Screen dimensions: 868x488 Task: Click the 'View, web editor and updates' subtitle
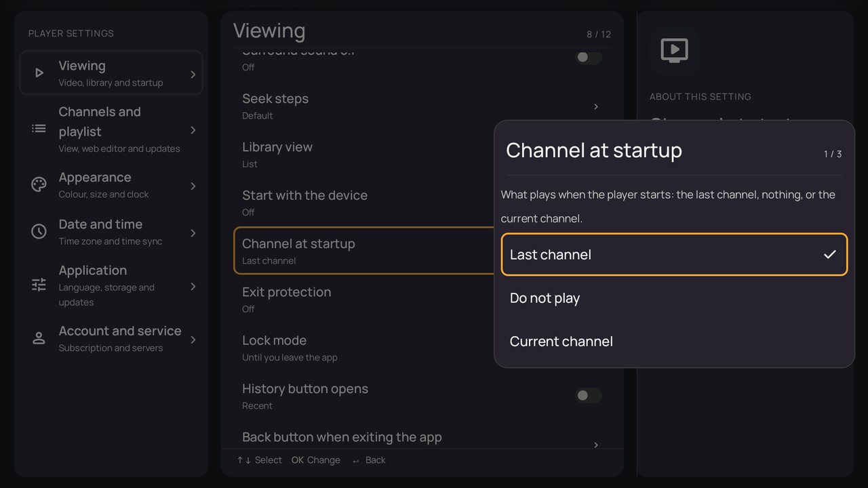click(119, 148)
